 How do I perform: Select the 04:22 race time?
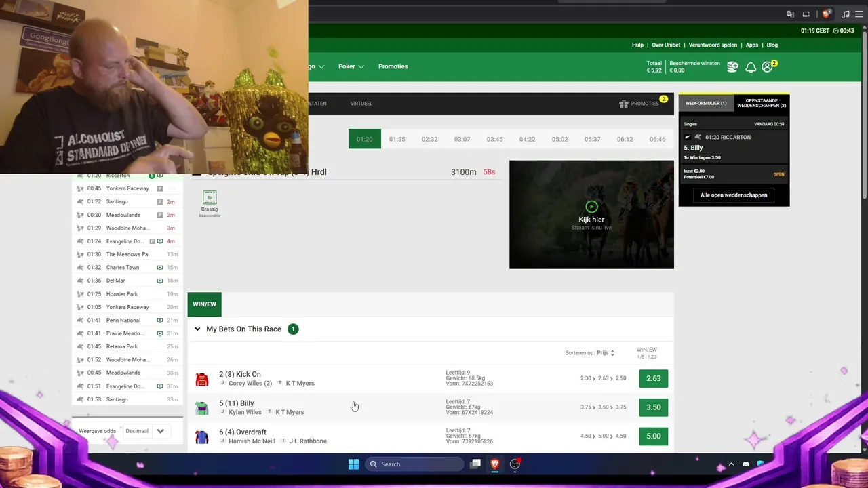pos(527,139)
